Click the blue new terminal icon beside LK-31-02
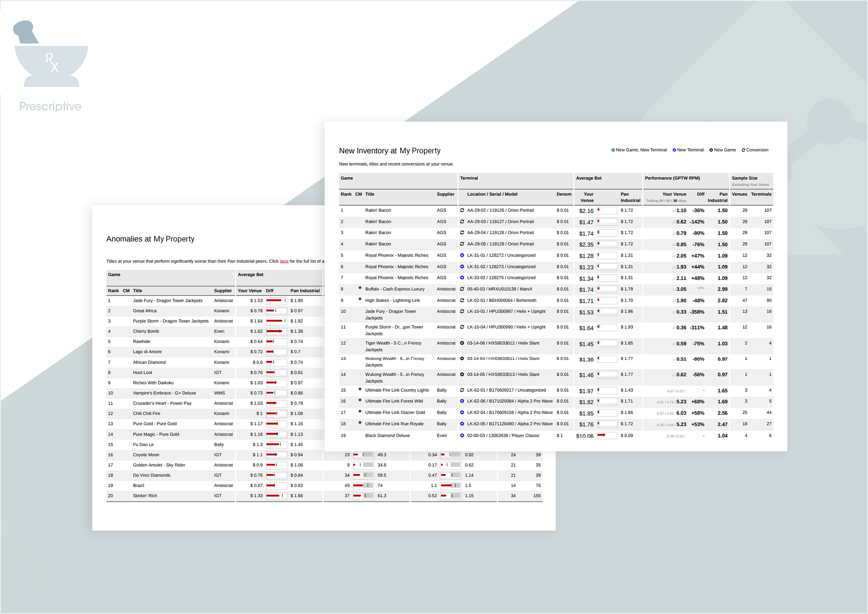 pyautogui.click(x=462, y=267)
